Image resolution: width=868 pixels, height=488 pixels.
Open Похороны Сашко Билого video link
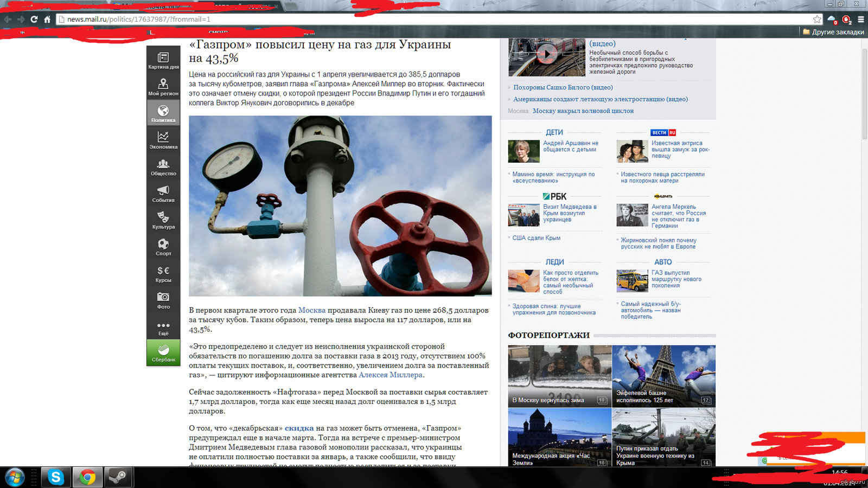tap(563, 87)
